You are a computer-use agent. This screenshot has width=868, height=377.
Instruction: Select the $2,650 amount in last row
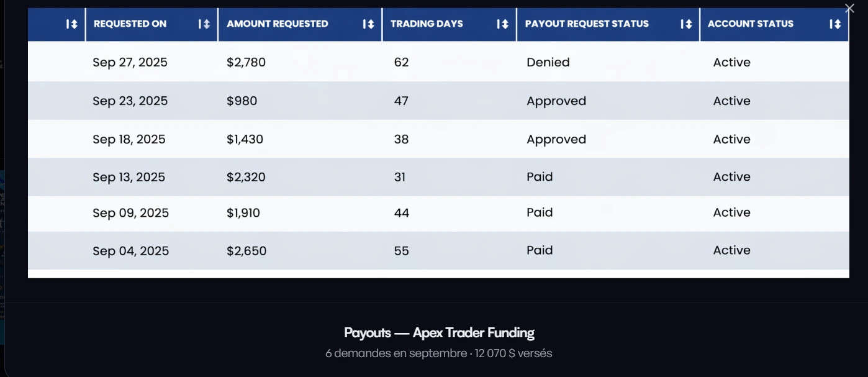[246, 251]
